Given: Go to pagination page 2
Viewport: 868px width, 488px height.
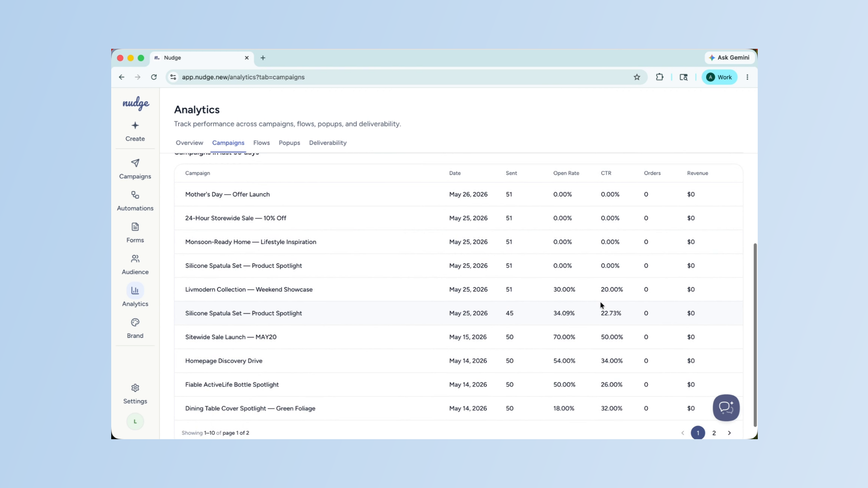Looking at the screenshot, I should click(714, 433).
